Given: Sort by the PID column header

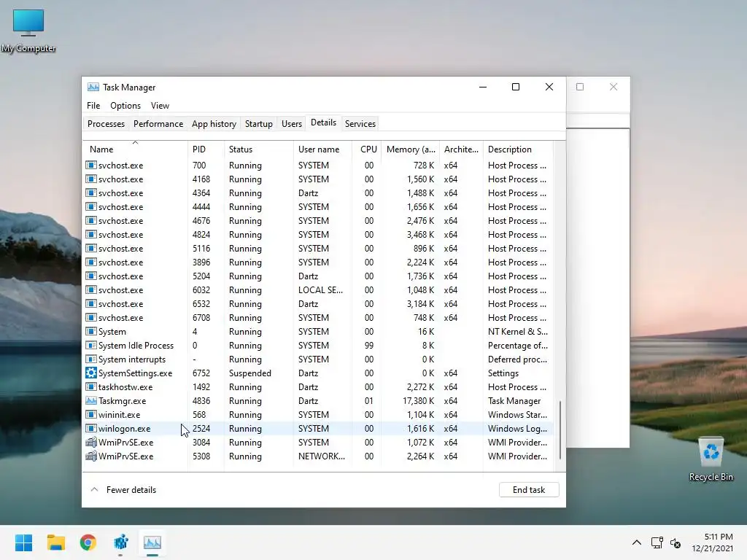Looking at the screenshot, I should click(206, 149).
